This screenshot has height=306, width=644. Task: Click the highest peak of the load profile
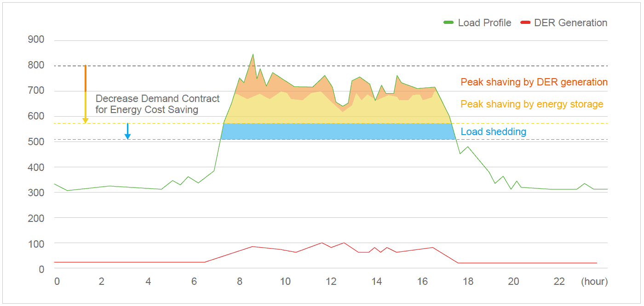253,55
